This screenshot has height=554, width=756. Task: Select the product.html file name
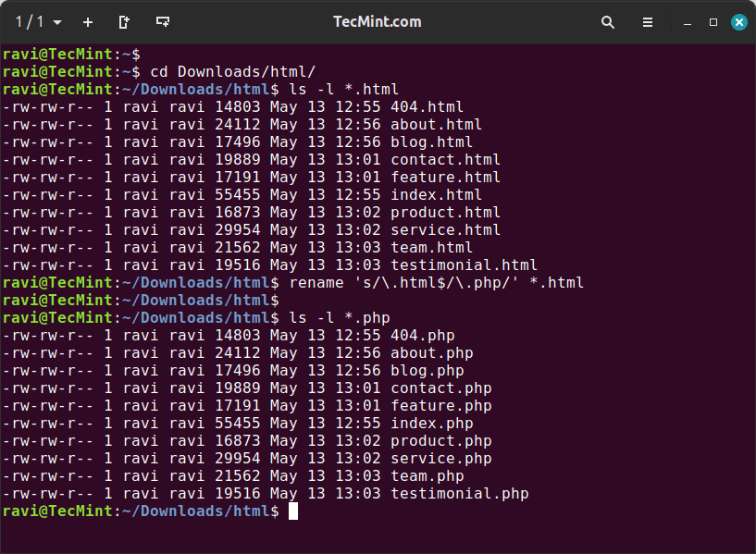pyautogui.click(x=445, y=213)
